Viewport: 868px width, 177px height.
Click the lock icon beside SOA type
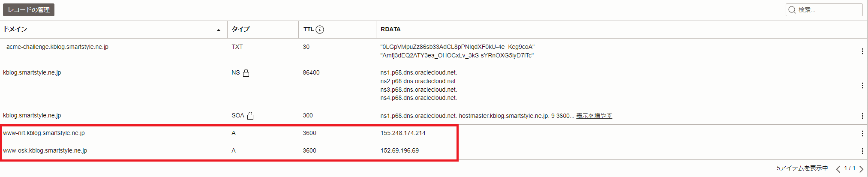pos(250,116)
